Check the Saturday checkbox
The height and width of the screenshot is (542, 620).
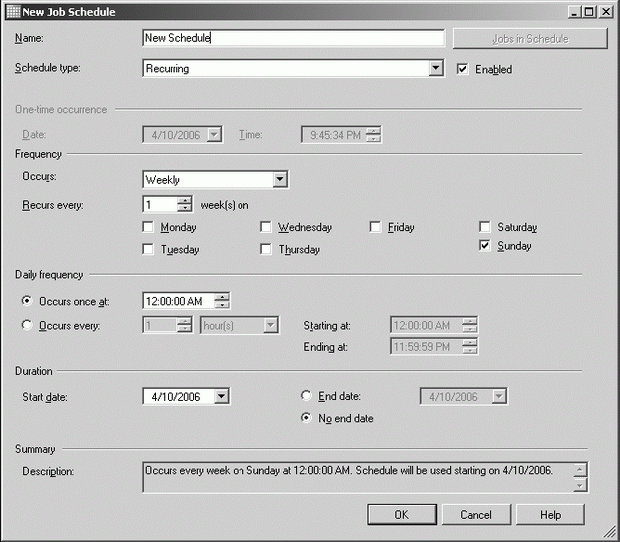click(x=485, y=227)
